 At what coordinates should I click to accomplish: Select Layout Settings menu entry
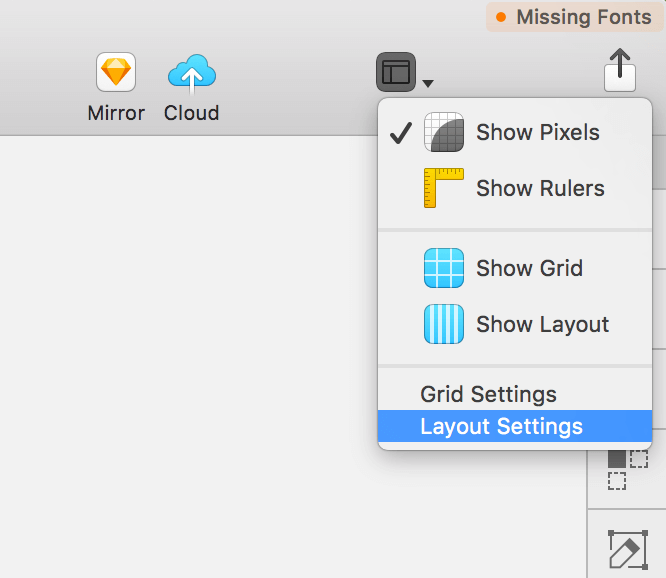[515, 426]
